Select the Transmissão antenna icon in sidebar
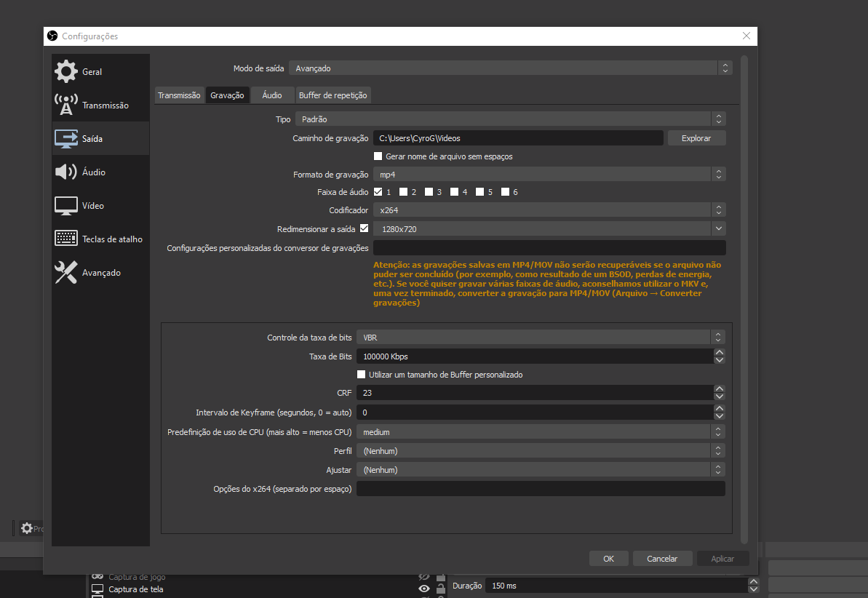 click(x=66, y=105)
